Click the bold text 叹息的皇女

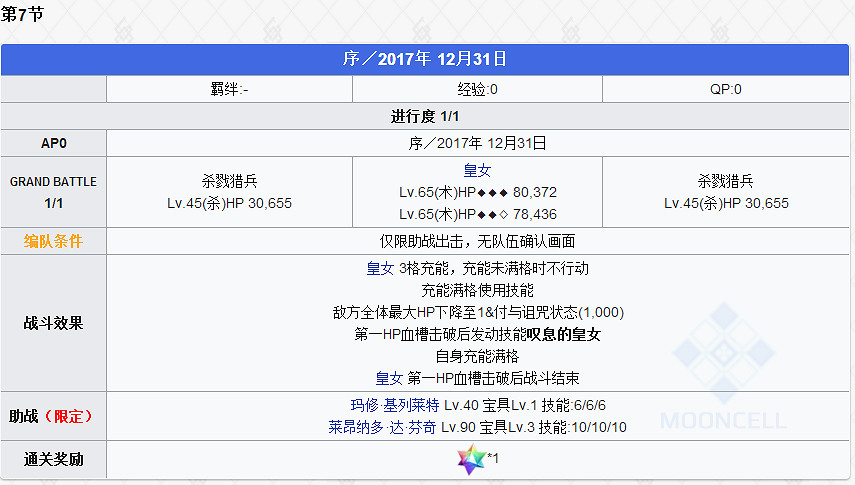(x=564, y=334)
